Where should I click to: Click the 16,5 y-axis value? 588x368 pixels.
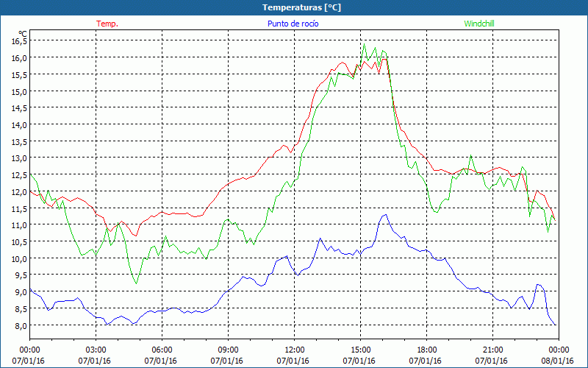coord(19,41)
